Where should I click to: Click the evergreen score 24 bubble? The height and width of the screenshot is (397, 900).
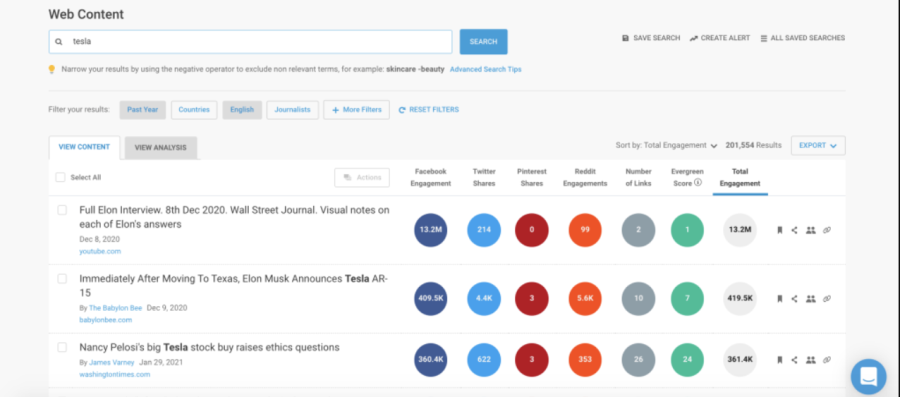click(688, 360)
